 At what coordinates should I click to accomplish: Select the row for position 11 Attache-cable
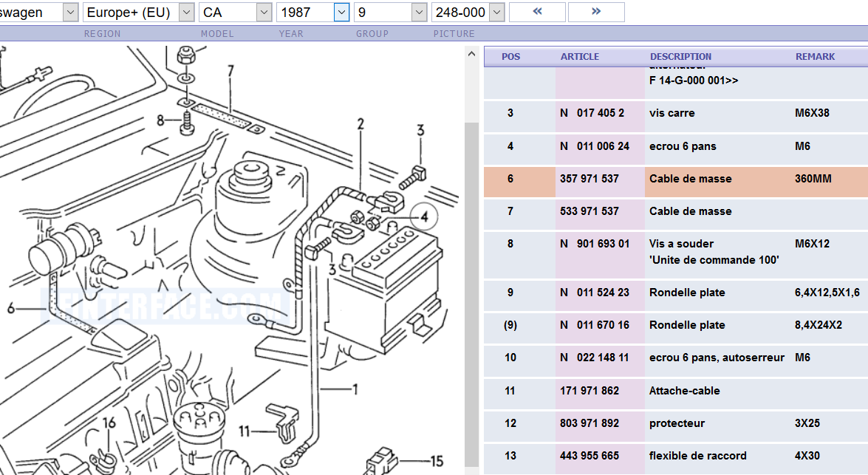[675, 391]
